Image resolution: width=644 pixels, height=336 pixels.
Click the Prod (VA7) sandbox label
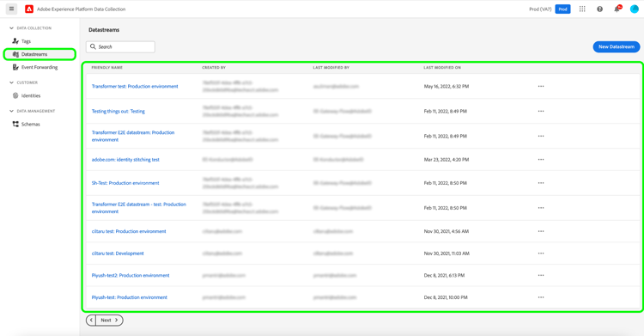(x=540, y=9)
